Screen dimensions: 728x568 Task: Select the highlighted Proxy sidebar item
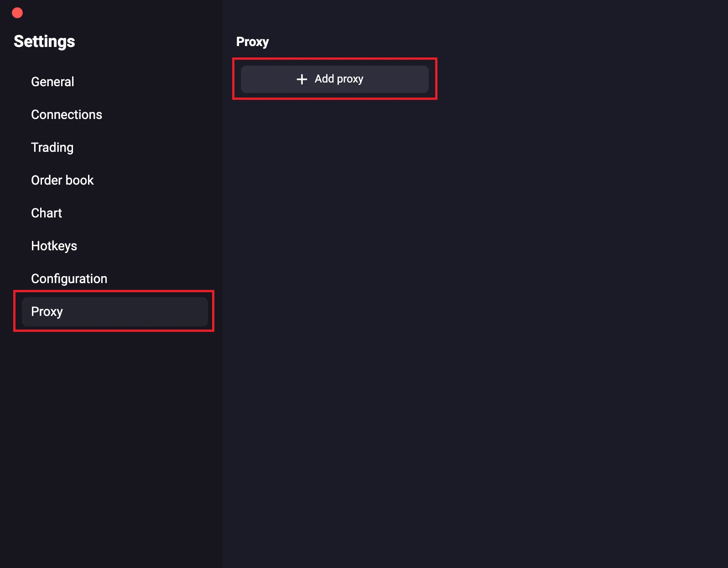coord(114,312)
